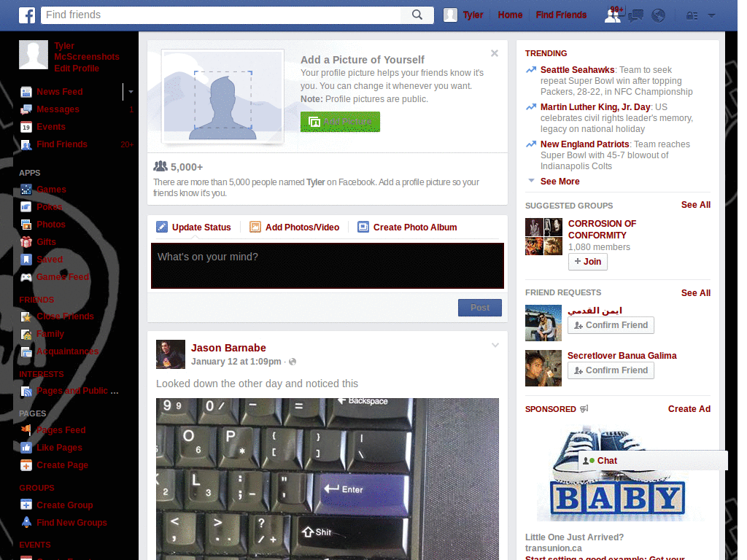Open the Chat bar
The height and width of the screenshot is (560, 747).
(x=653, y=461)
